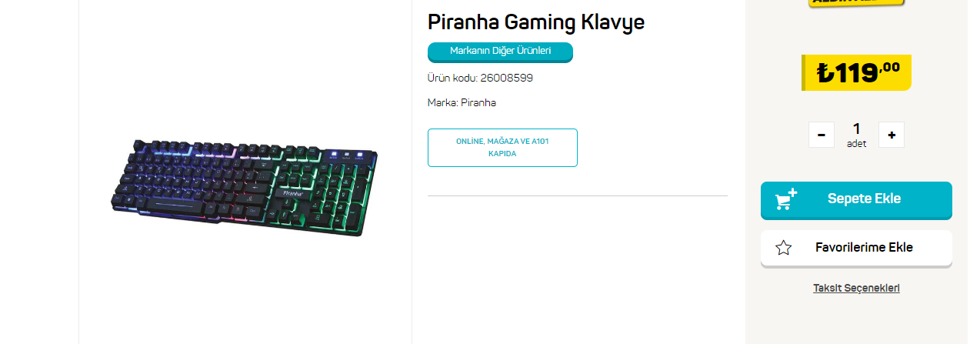This screenshot has height=344, width=980.
Task: Select the product code 26008599
Action: 506,78
